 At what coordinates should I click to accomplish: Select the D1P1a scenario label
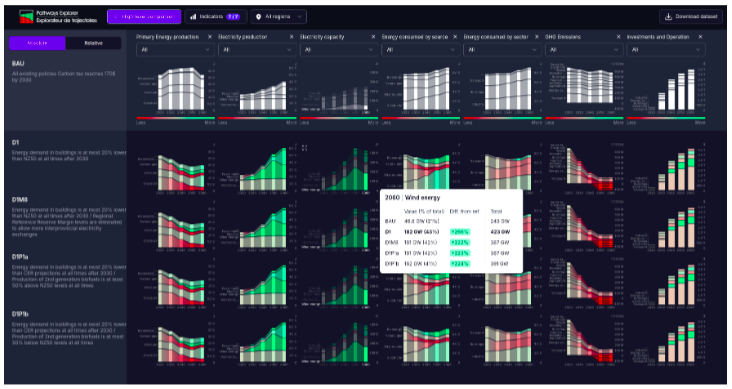pyautogui.click(x=20, y=257)
